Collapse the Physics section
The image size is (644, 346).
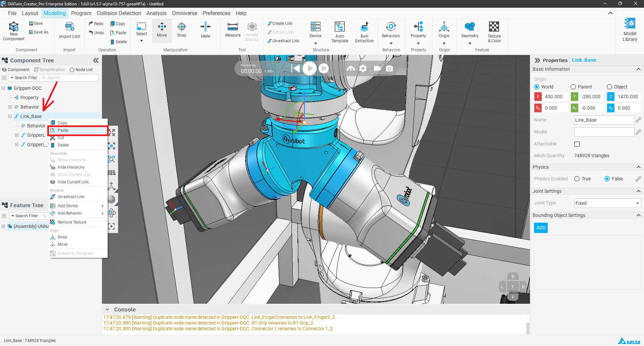coord(638,167)
